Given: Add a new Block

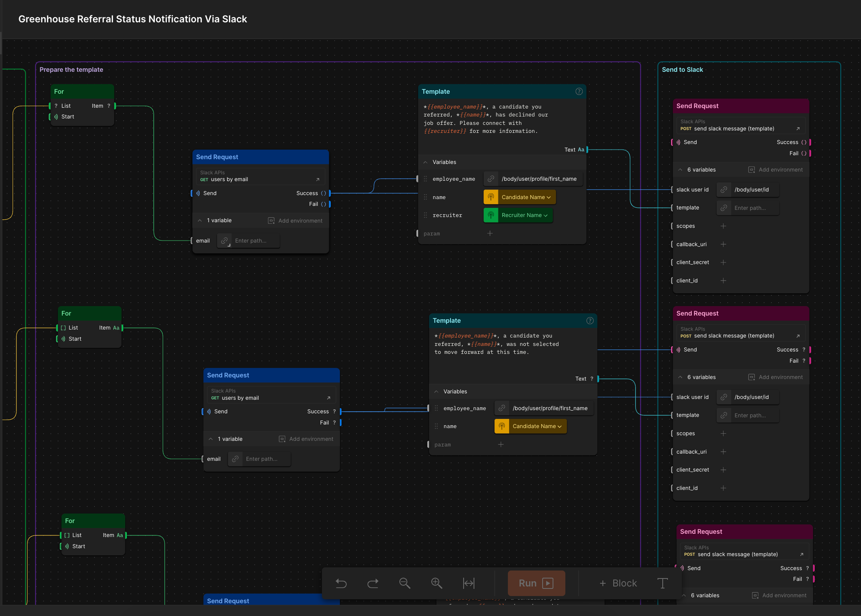Looking at the screenshot, I should (x=618, y=583).
